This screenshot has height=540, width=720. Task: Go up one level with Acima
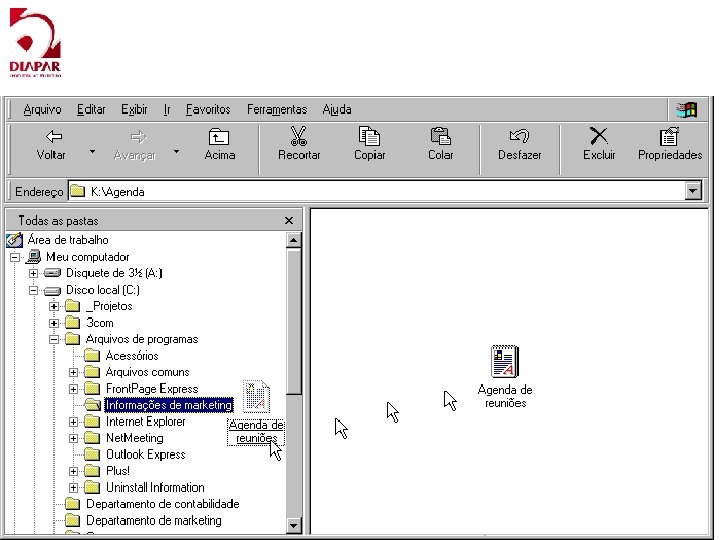click(x=219, y=144)
